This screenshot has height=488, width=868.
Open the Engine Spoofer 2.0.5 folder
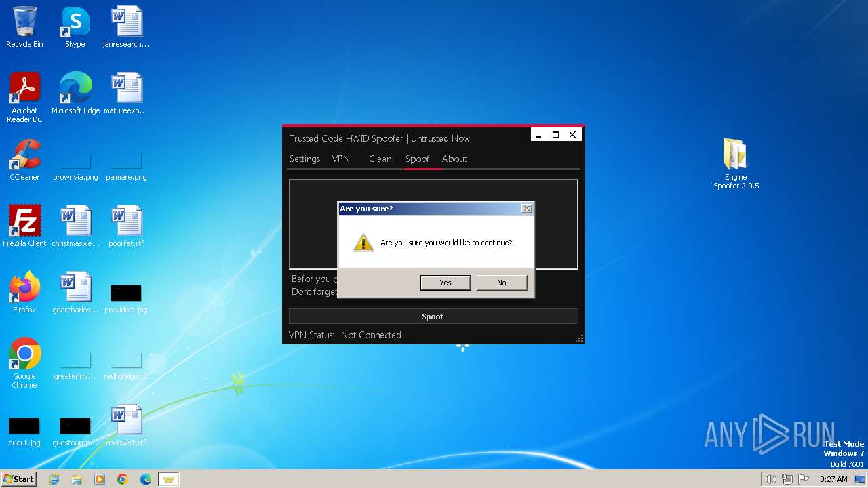click(736, 164)
